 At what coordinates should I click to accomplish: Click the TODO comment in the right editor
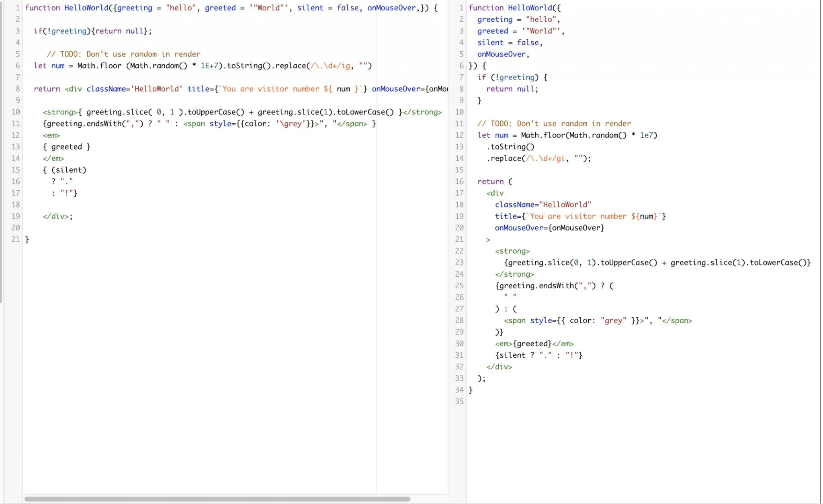pos(554,124)
